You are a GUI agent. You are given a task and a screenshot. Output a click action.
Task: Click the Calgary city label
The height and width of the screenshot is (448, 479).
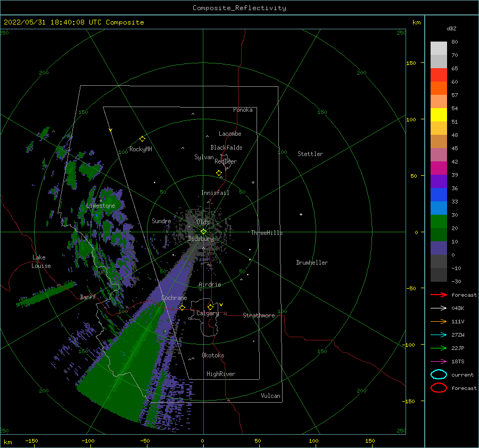click(208, 313)
